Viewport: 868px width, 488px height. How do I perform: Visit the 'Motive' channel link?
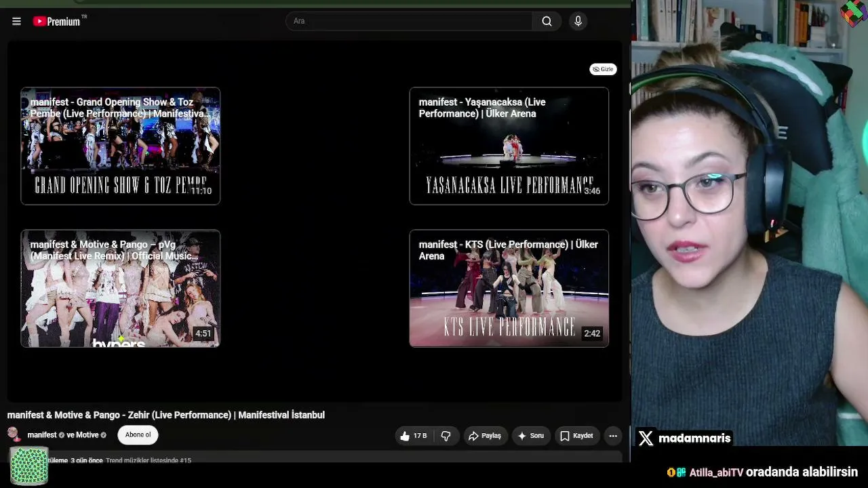pos(87,435)
